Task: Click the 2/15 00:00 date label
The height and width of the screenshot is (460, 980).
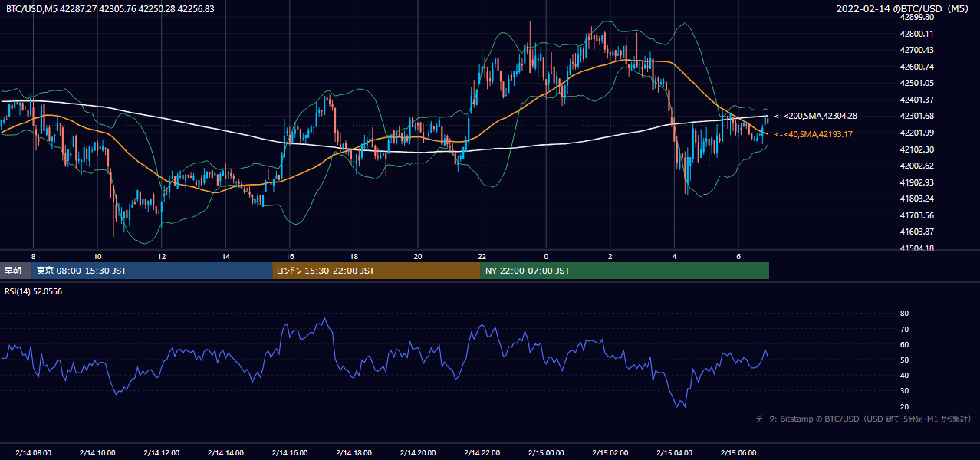Action: pyautogui.click(x=546, y=452)
